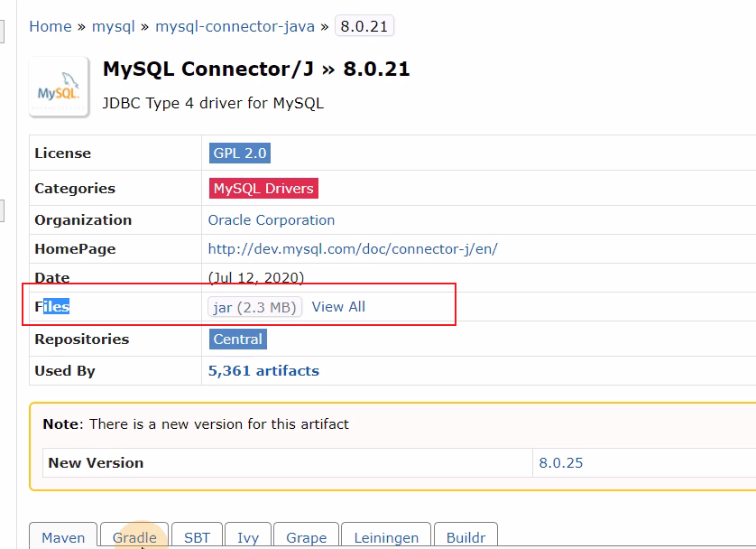Click 'Note: There is a new version' text
Image resolution: width=756 pixels, height=549 pixels.
click(195, 424)
